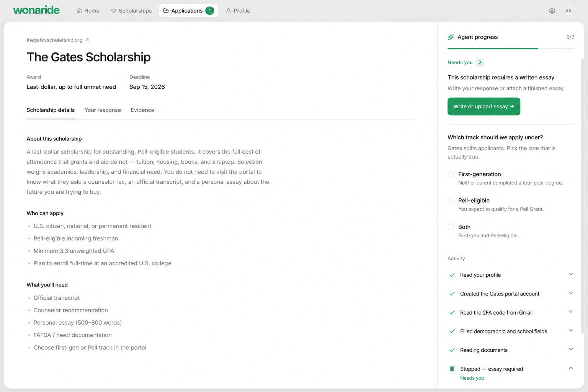Click Personal essay (500–800 words) item
The image size is (588, 392).
(x=78, y=323)
